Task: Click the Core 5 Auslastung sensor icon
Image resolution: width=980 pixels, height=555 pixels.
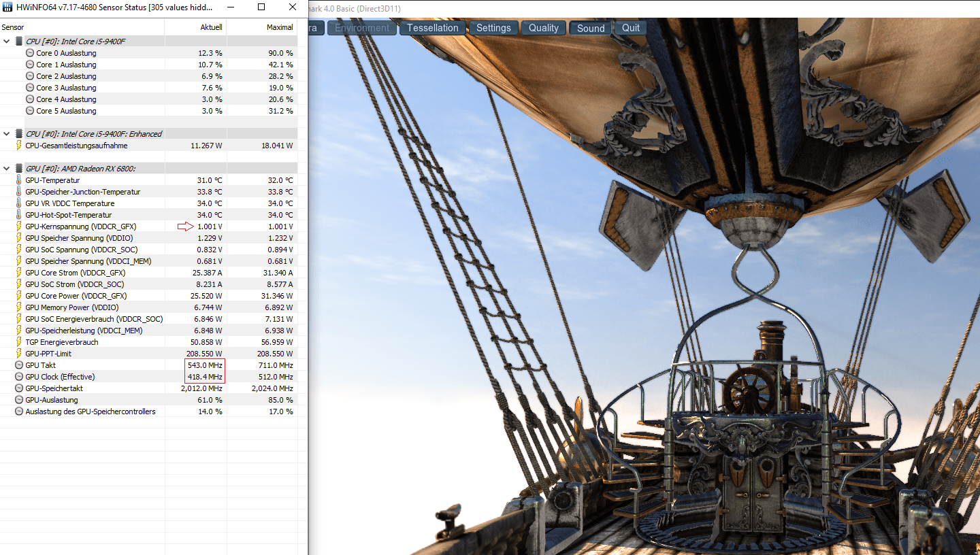Action: (x=30, y=111)
